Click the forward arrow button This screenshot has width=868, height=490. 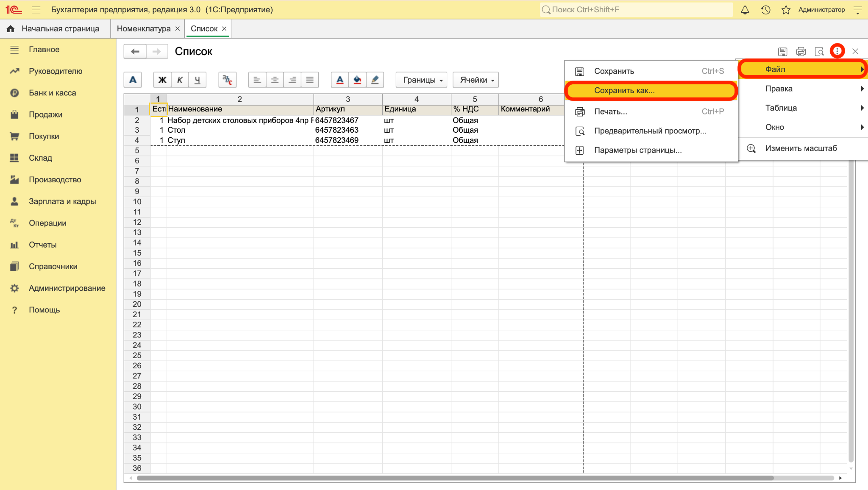[157, 51]
